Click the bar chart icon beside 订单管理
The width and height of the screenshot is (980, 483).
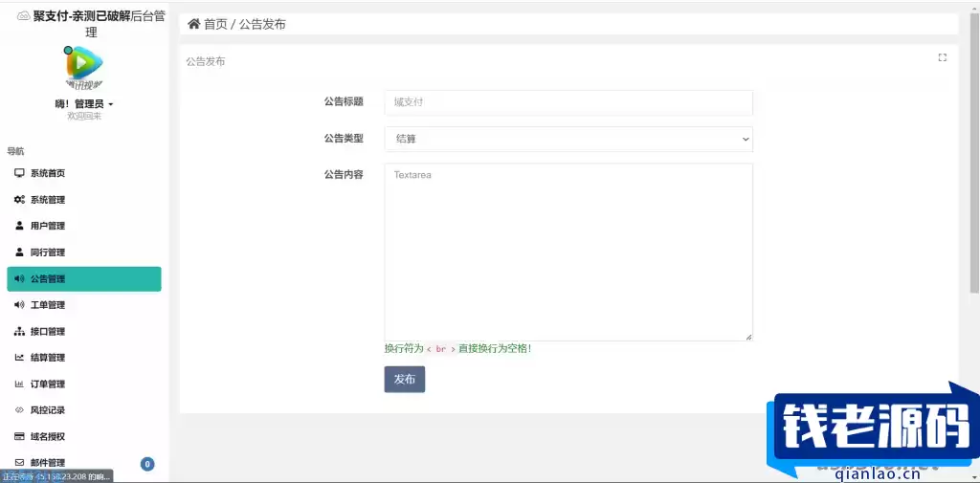click(19, 384)
